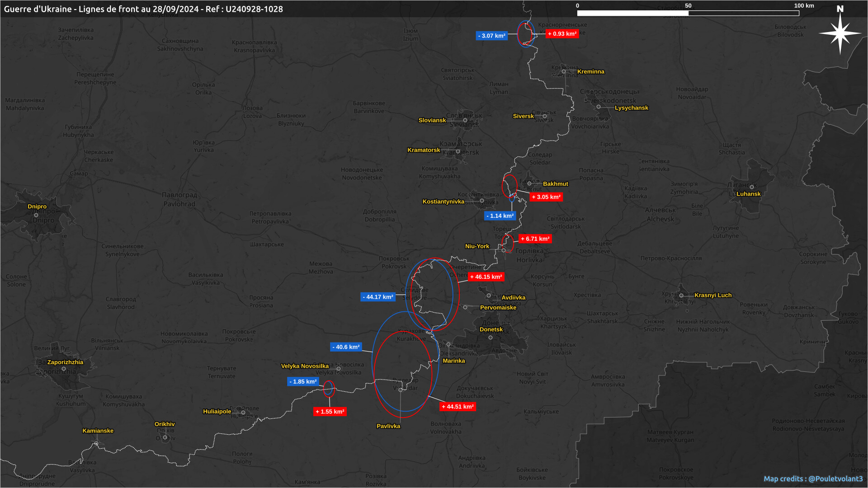The image size is (868, 488).
Task: Select the - 44.17 km² blue label
Action: tap(378, 297)
